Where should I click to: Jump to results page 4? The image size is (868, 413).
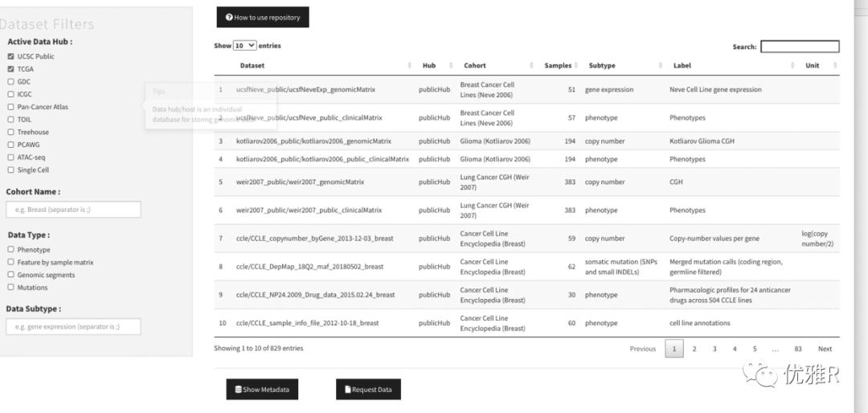point(735,349)
